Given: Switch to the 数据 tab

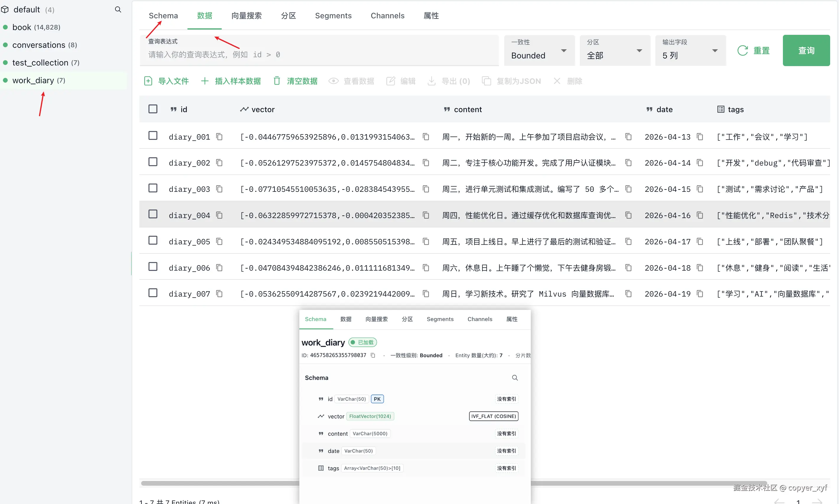Looking at the screenshot, I should [205, 16].
